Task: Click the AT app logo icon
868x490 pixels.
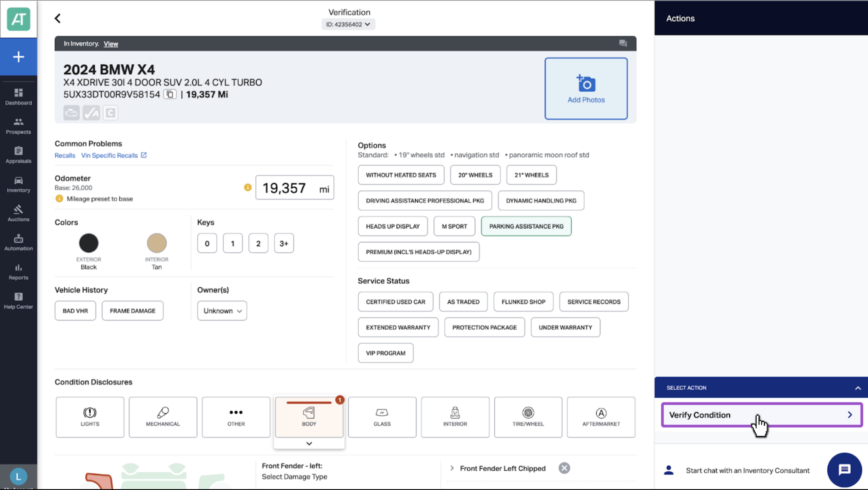Action: pyautogui.click(x=18, y=19)
